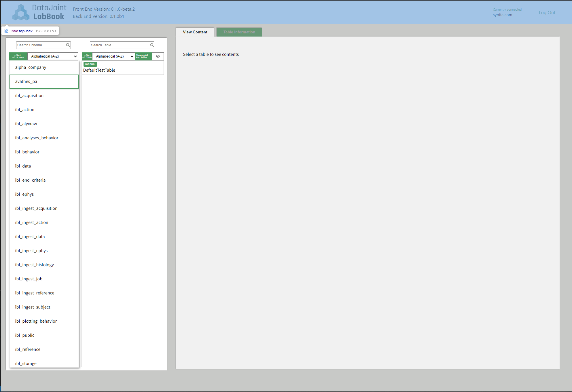The image size is (572, 392).
Task: Select the ibl_ephys schema
Action: (44, 194)
